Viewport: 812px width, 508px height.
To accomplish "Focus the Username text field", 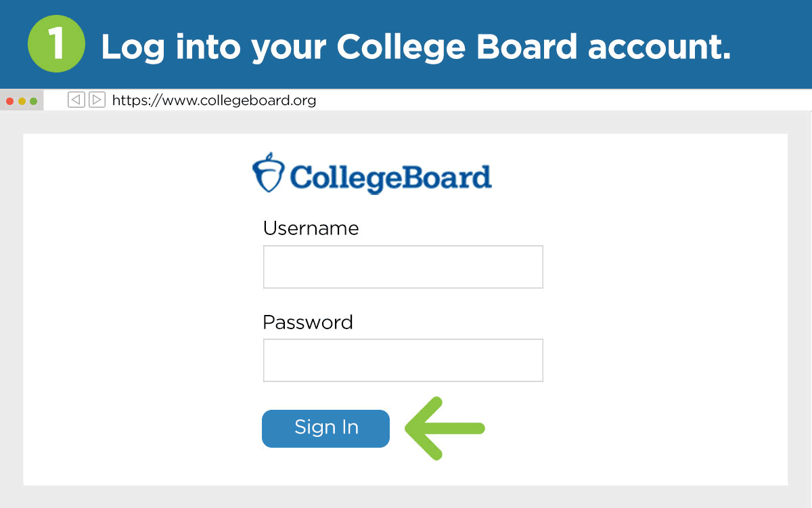I will point(403,267).
